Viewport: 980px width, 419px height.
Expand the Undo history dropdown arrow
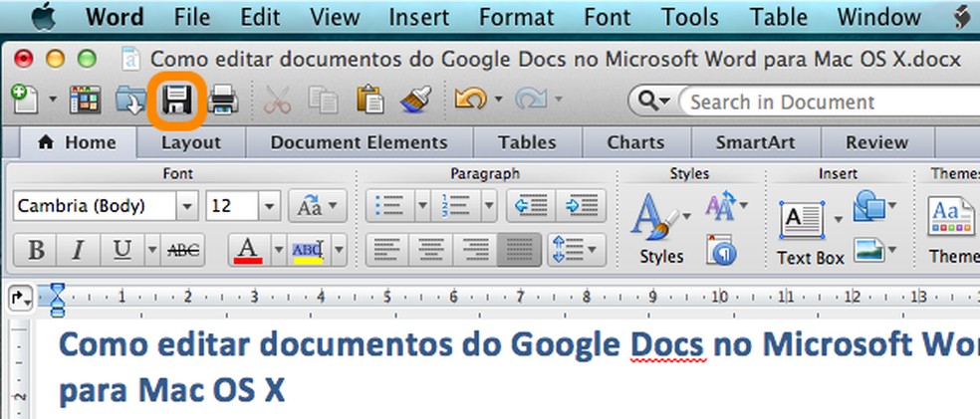(x=498, y=99)
